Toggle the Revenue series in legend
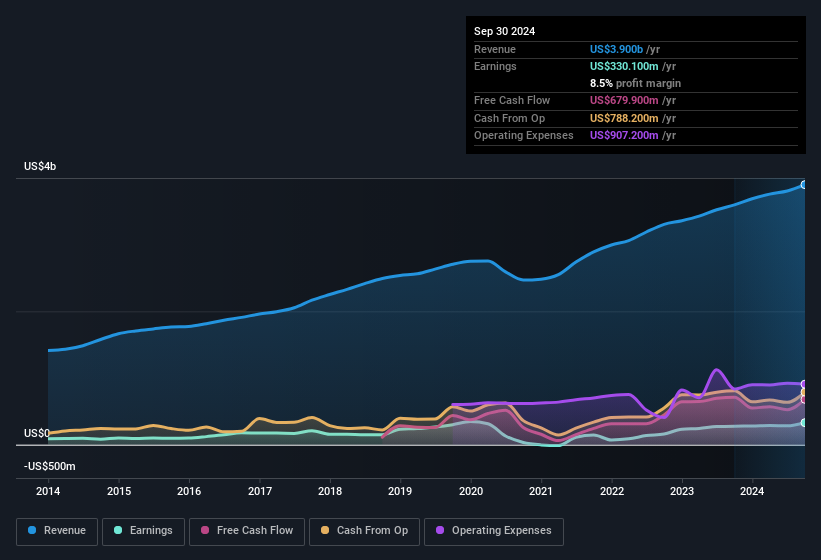This screenshot has width=821, height=560. [x=56, y=530]
